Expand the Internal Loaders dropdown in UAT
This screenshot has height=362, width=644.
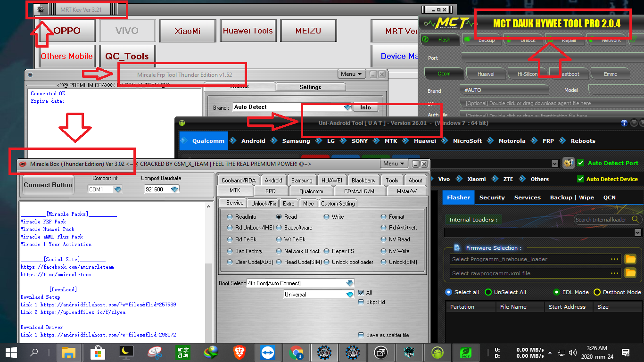pyautogui.click(x=638, y=233)
